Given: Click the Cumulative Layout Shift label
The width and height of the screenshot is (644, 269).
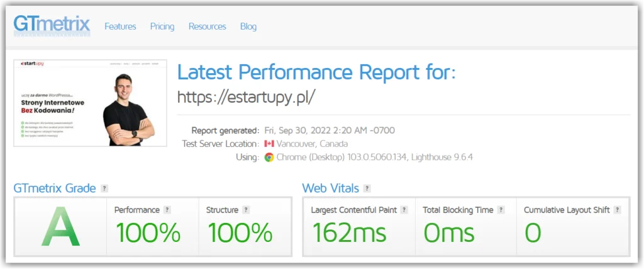Looking at the screenshot, I should coord(567,210).
